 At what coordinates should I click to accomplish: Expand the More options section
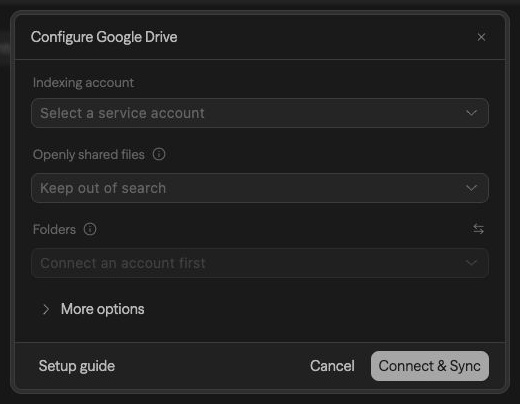(x=46, y=309)
